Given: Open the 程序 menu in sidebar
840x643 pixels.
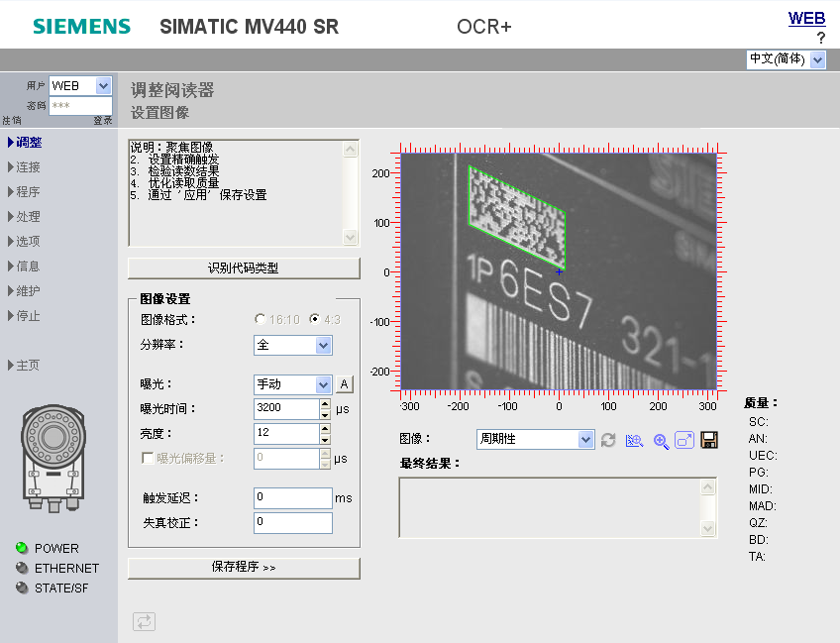Looking at the screenshot, I should coord(28,192).
